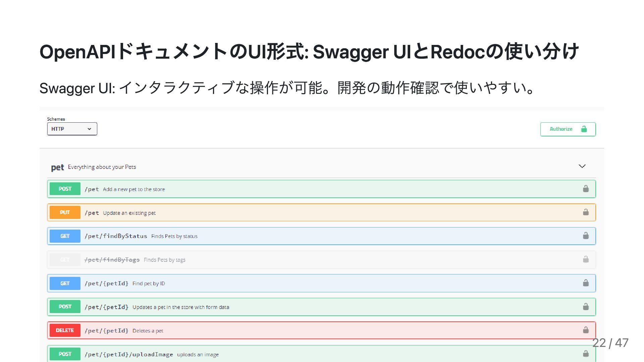Open the Schemes HTTP dropdown
Image resolution: width=644 pixels, height=362 pixels.
pyautogui.click(x=72, y=129)
